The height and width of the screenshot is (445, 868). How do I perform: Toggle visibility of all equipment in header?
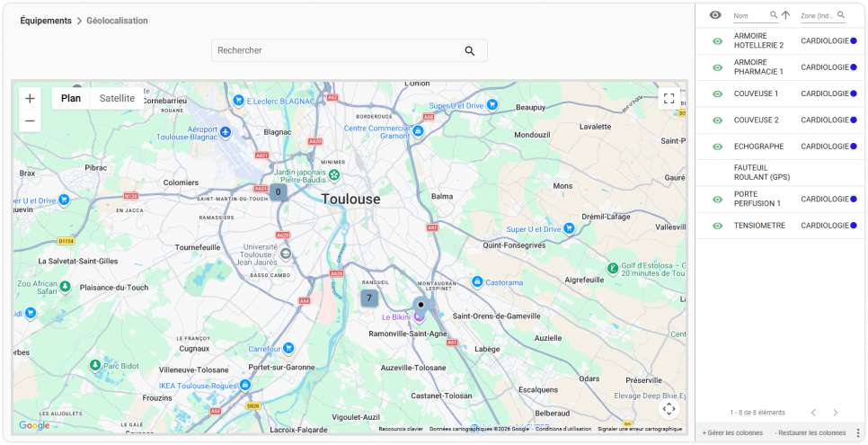pyautogui.click(x=715, y=15)
